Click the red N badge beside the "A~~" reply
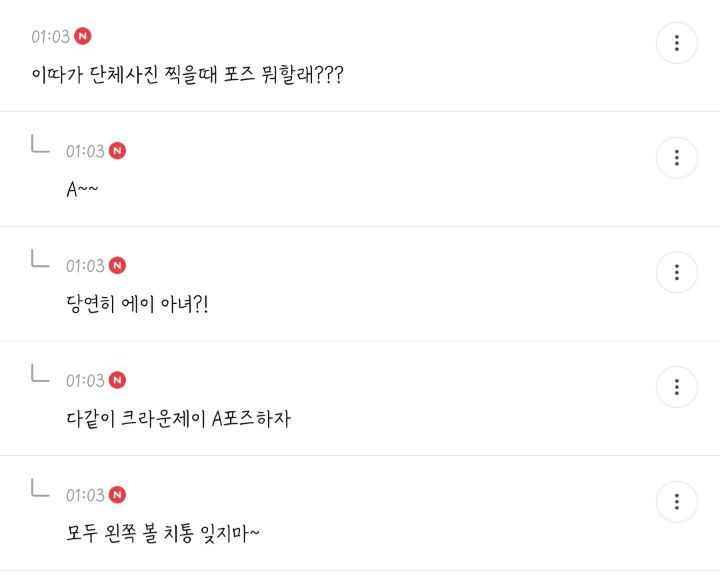The image size is (720, 576). tap(117, 151)
